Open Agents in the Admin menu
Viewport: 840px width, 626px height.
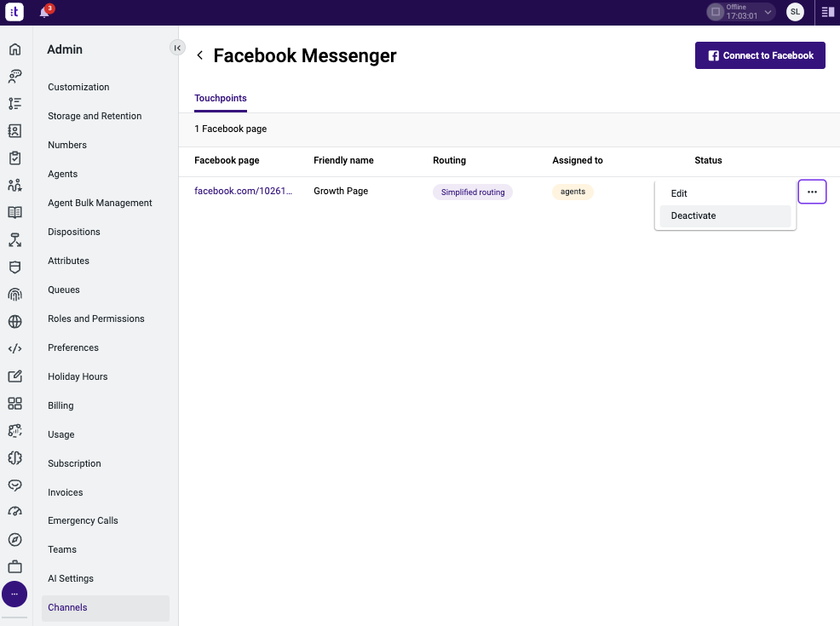point(63,174)
